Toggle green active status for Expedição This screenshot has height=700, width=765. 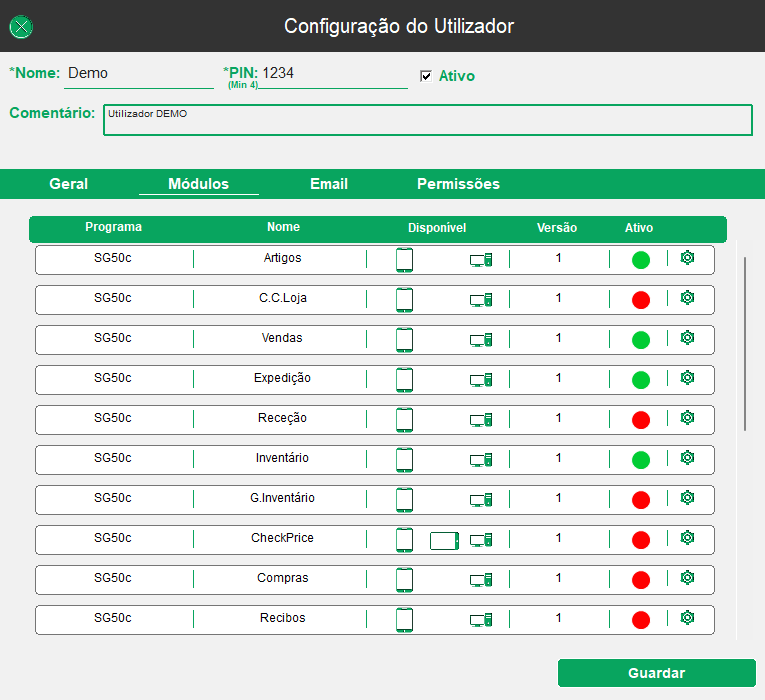(641, 380)
